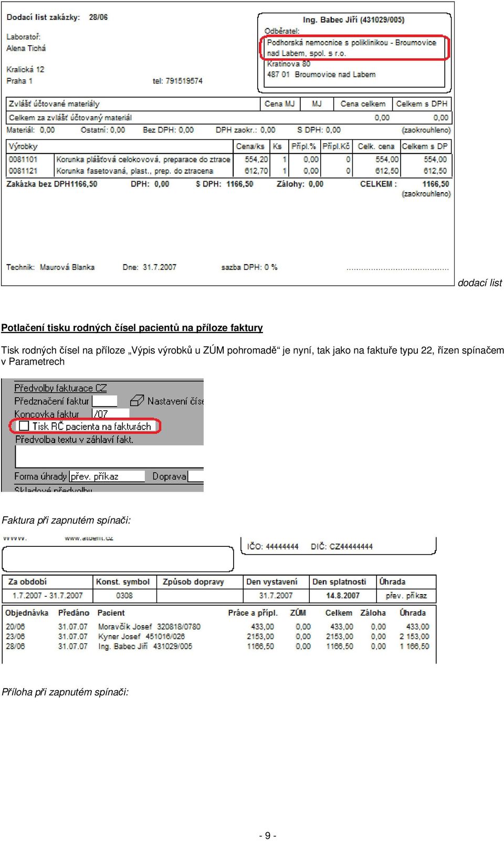This screenshot has height=841, width=504.
Task: Click customer Podhorská nemocnice s poliklinikou
Action: [351, 48]
